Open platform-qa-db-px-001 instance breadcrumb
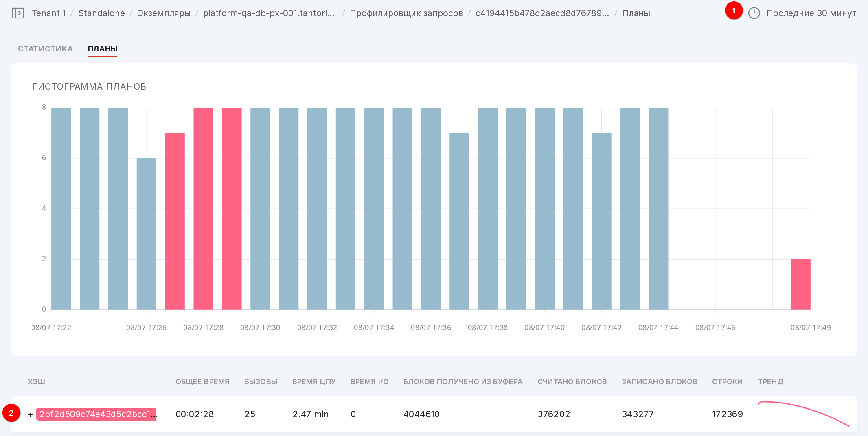This screenshot has height=436, width=868. pyautogui.click(x=269, y=13)
